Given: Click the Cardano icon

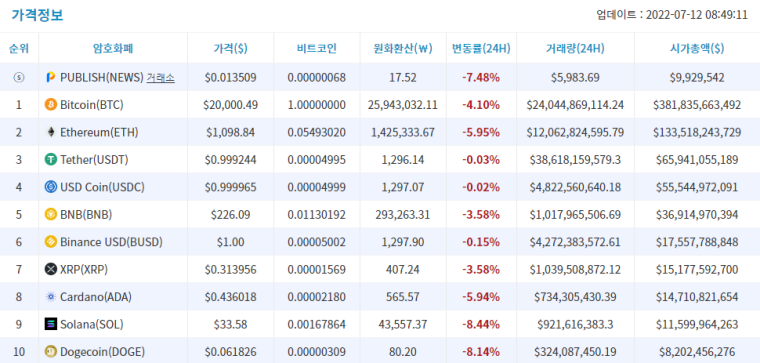Looking at the screenshot, I should 50,297.
